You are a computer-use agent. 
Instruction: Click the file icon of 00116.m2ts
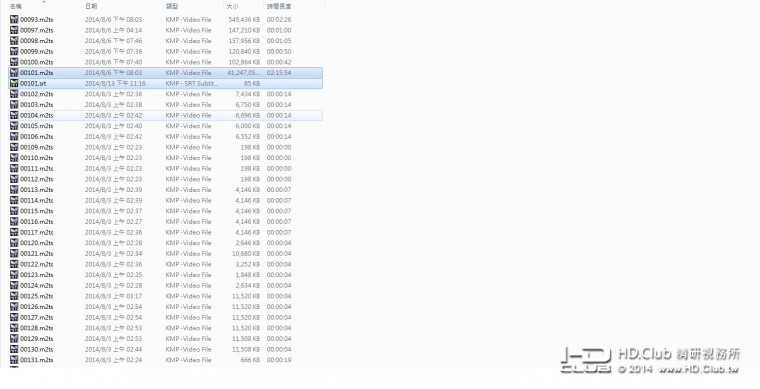14,222
